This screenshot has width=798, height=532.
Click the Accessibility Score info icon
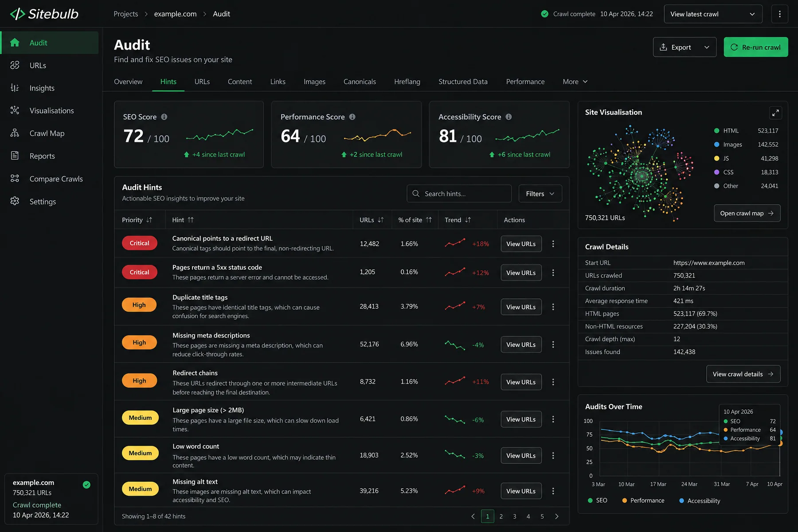(x=509, y=117)
